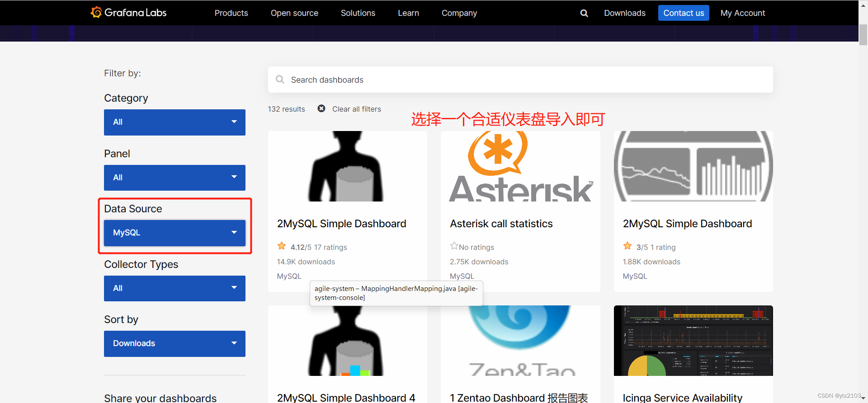Open Zentao Dashboard title
This screenshot has height=403, width=868.
tap(519, 398)
